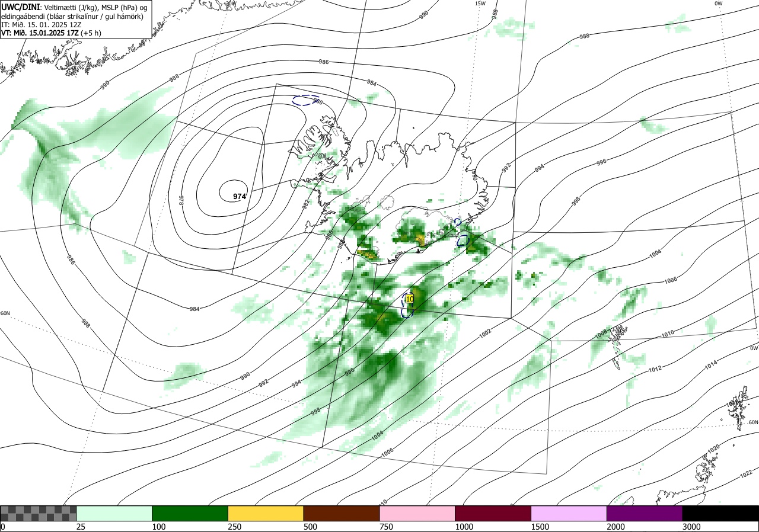Click legend tick value 750
759x532 pixels.
click(x=386, y=527)
